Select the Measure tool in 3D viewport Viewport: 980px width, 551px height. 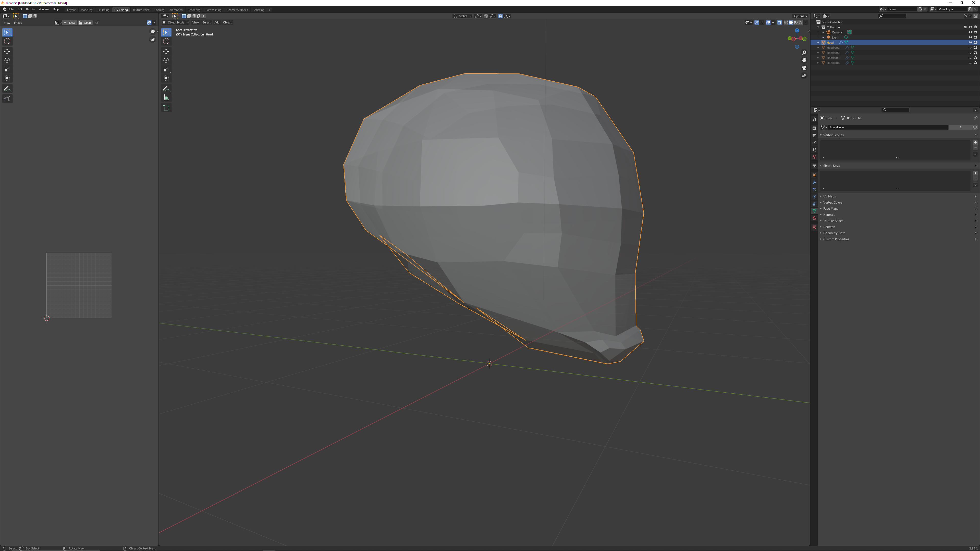pos(166,98)
